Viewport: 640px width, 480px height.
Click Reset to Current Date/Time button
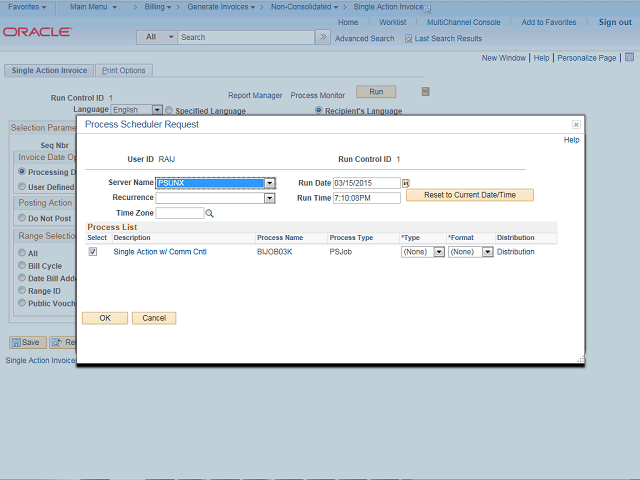470,195
